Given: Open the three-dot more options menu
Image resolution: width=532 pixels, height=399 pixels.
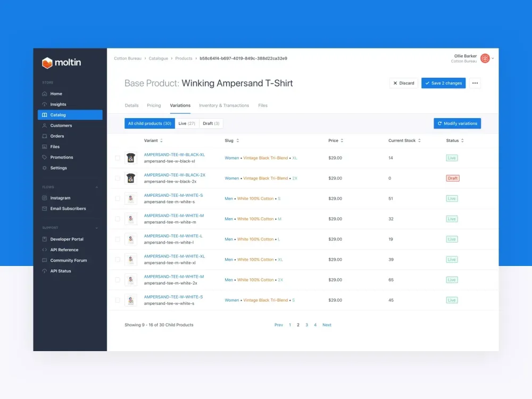Looking at the screenshot, I should click(475, 83).
